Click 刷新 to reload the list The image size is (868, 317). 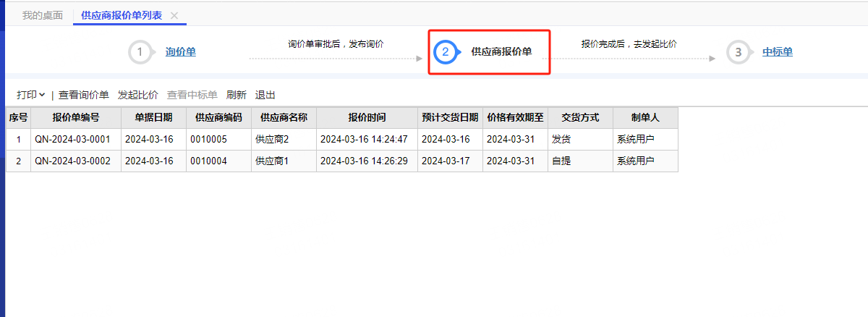click(237, 95)
